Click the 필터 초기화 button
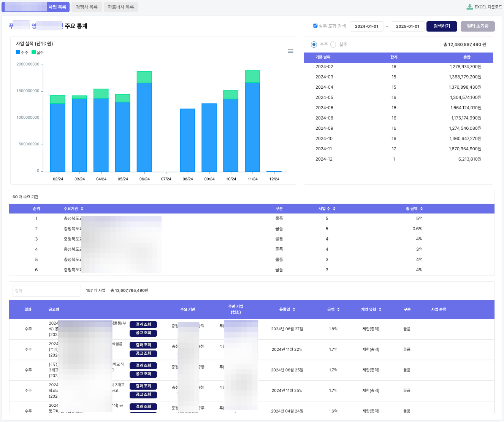Screen dimensions: 504x422 tap(477, 26)
